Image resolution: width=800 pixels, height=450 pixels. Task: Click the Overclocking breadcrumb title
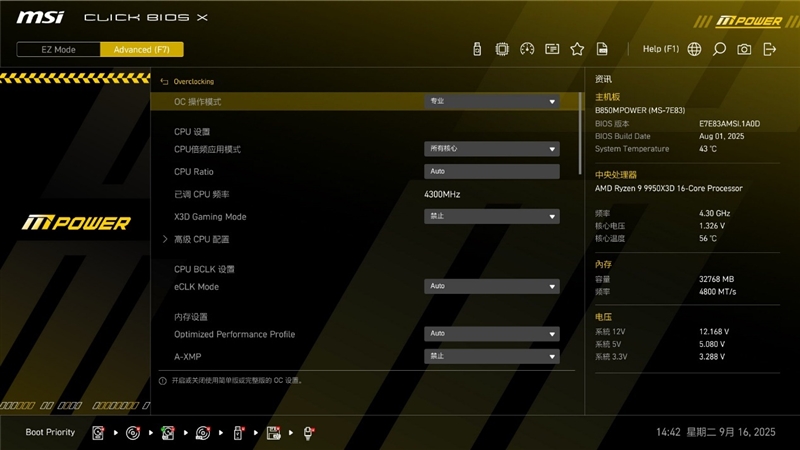point(194,82)
